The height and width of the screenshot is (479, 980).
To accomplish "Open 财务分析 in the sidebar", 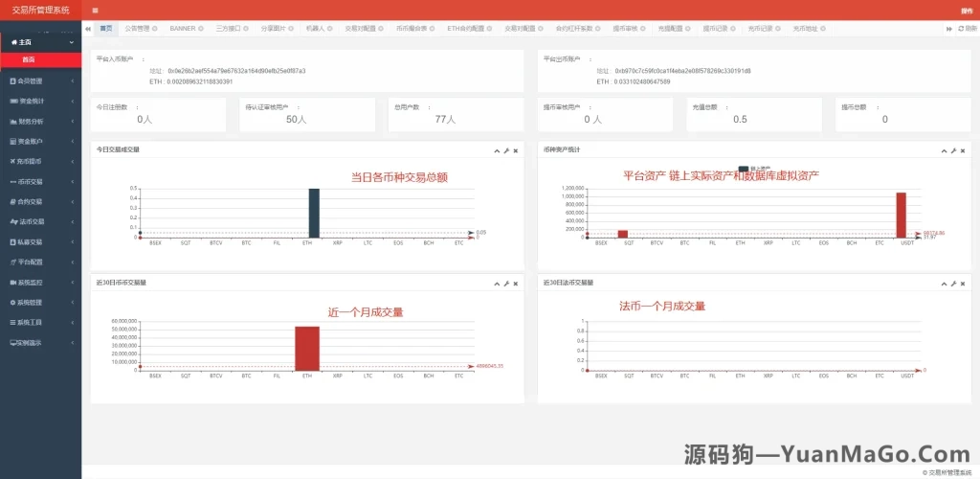I will point(40,122).
